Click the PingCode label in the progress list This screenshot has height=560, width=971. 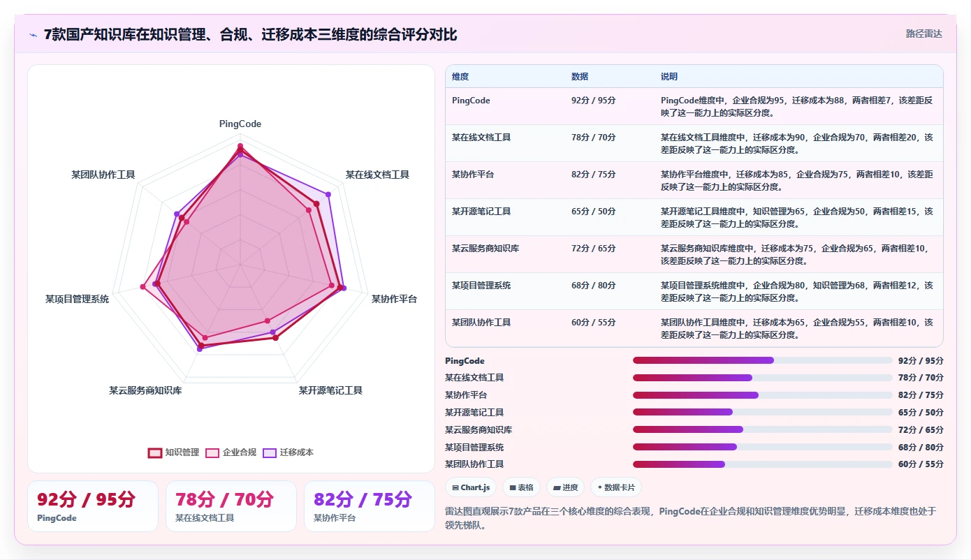465,361
